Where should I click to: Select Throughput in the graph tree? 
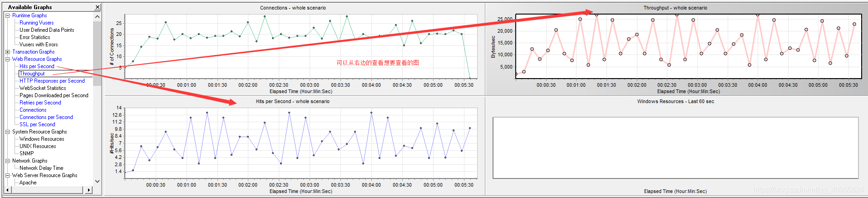tap(32, 74)
